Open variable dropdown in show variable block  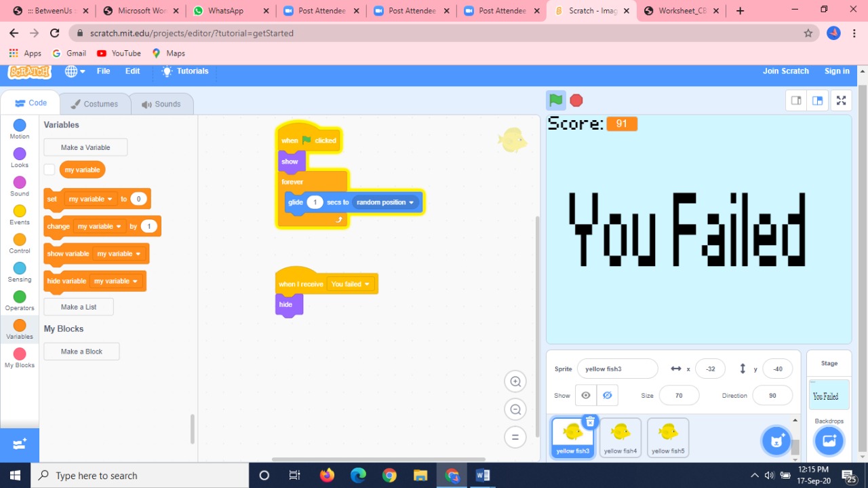[119, 254]
